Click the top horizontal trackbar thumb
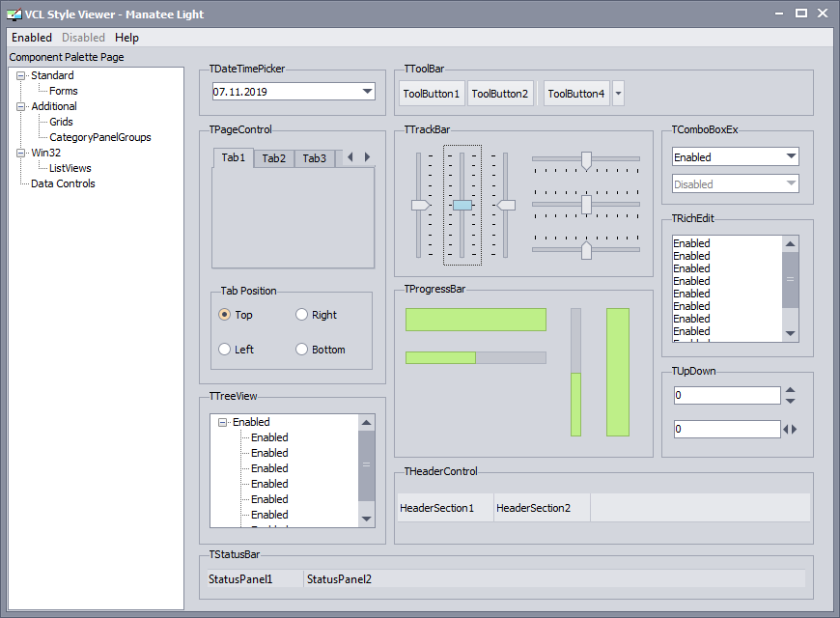The height and width of the screenshot is (618, 840). click(x=587, y=161)
